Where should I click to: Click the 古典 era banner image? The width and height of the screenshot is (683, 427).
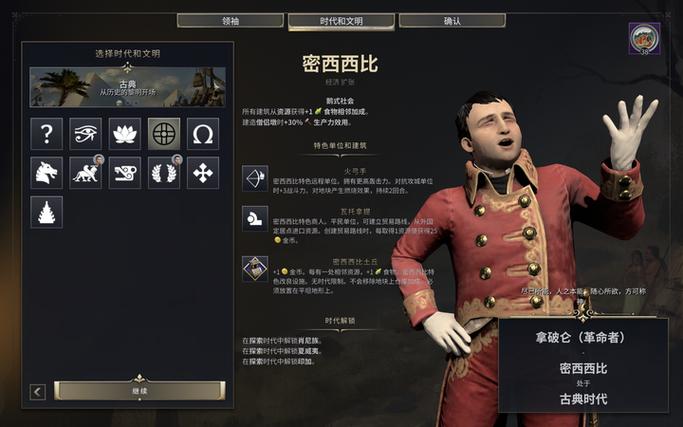pyautogui.click(x=128, y=87)
